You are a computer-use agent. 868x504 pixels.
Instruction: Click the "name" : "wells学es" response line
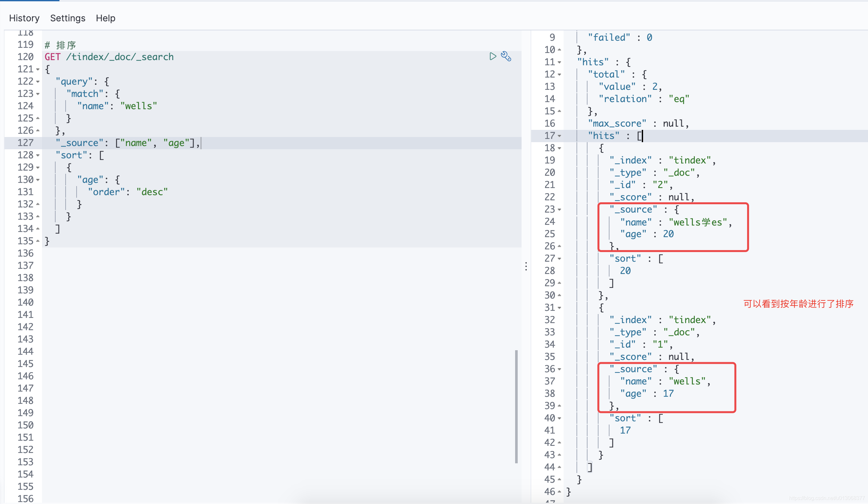(x=676, y=222)
